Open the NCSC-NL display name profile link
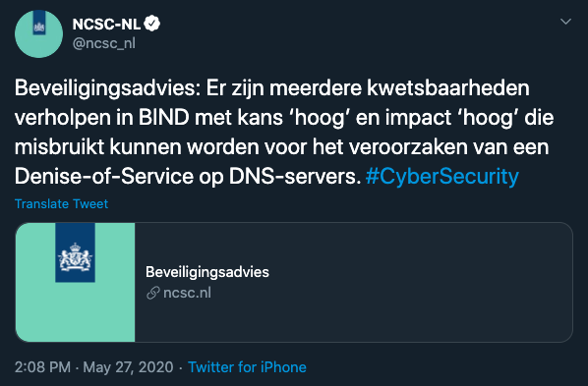Viewport: 588px width, 386px height. click(106, 25)
